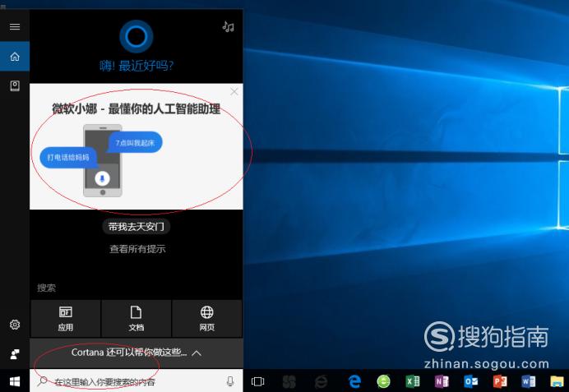Click the phone assistant promo image
This screenshot has width=569, height=392.
pyautogui.click(x=102, y=160)
